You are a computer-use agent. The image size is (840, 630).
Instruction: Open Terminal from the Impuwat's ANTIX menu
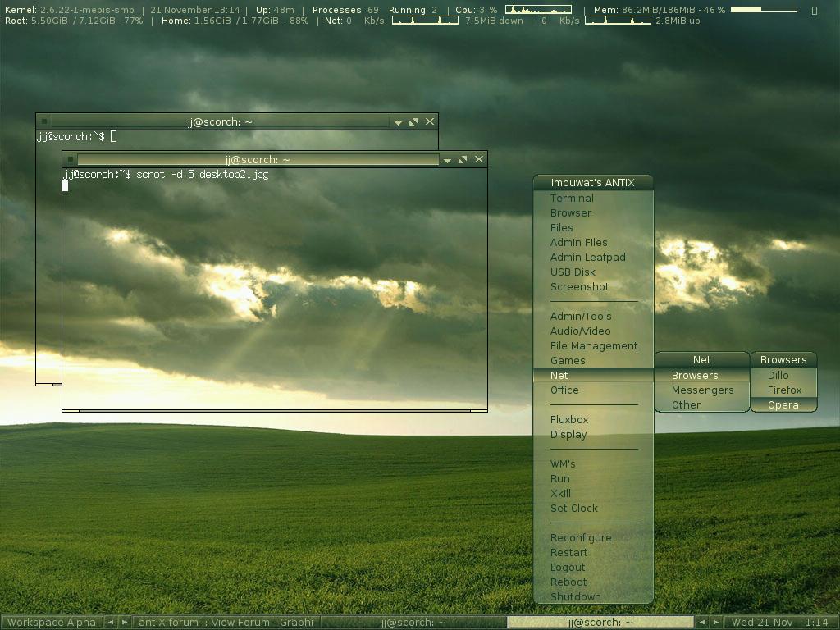594,199
